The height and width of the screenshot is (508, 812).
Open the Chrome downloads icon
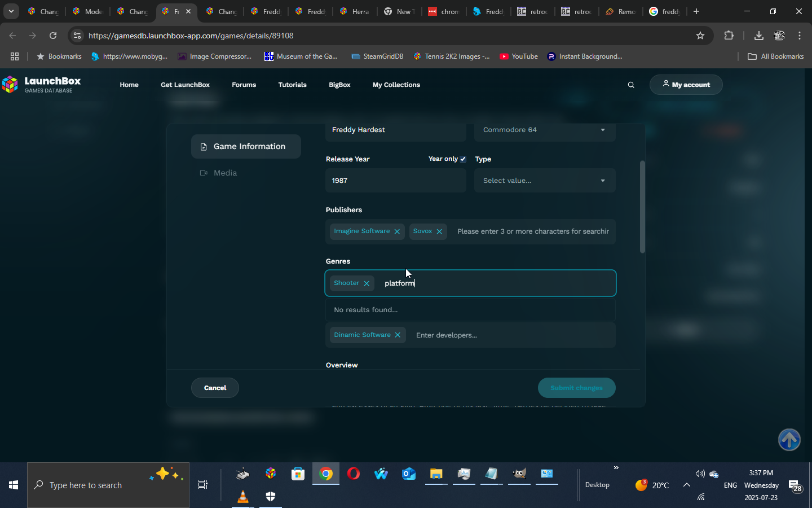tap(759, 36)
